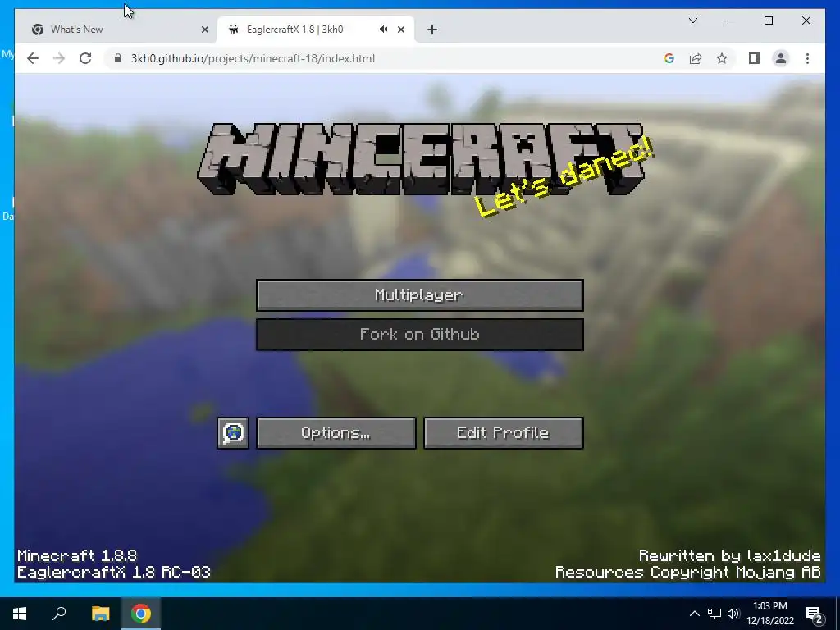Image resolution: width=840 pixels, height=630 pixels.
Task: Go forward to the next page
Action: click(x=59, y=58)
